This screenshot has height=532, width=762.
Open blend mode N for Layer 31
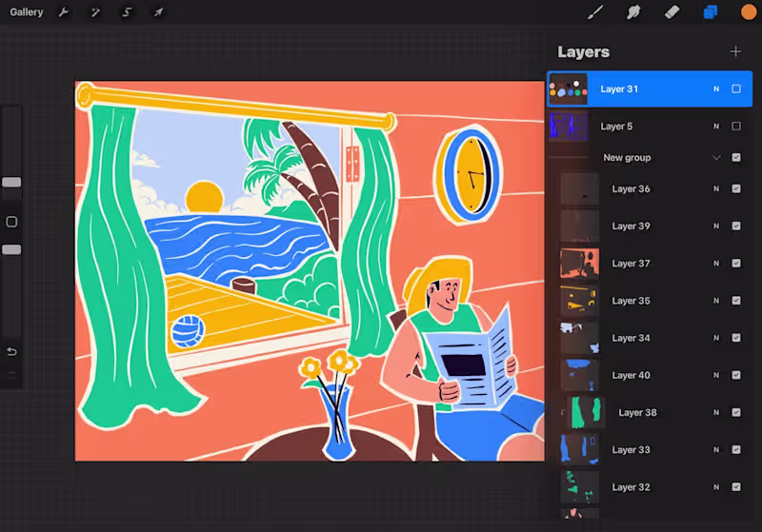[716, 89]
